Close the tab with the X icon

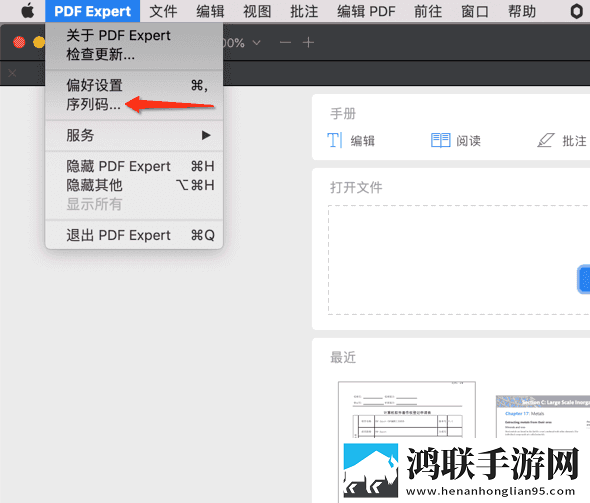pos(12,73)
